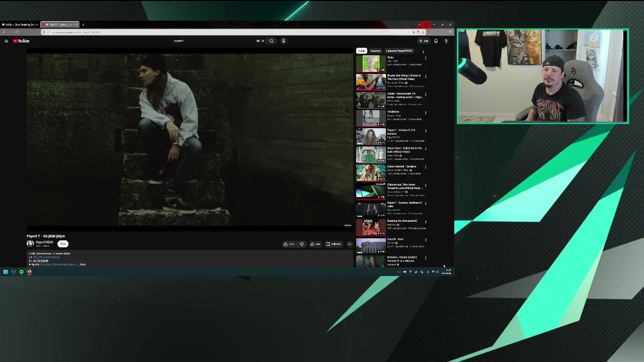The width and height of the screenshot is (644, 362).
Task: Open Paperi T Elokuva video thumbnail
Action: (x=371, y=136)
